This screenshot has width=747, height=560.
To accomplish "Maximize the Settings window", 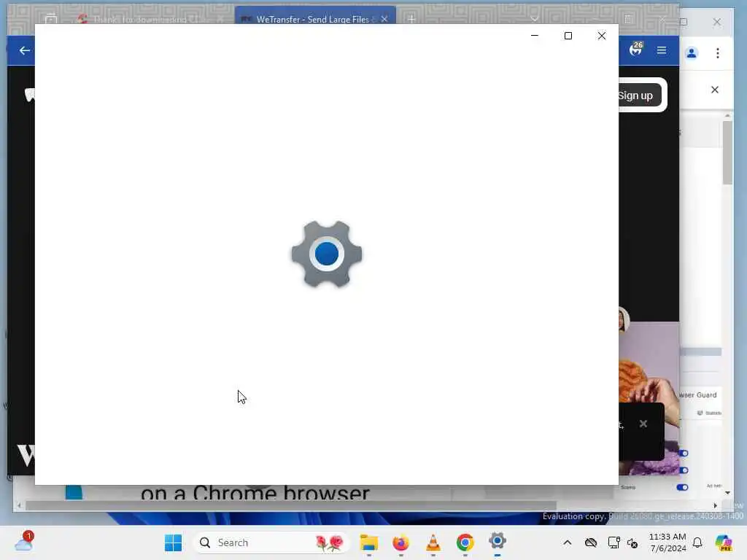I will pyautogui.click(x=568, y=36).
